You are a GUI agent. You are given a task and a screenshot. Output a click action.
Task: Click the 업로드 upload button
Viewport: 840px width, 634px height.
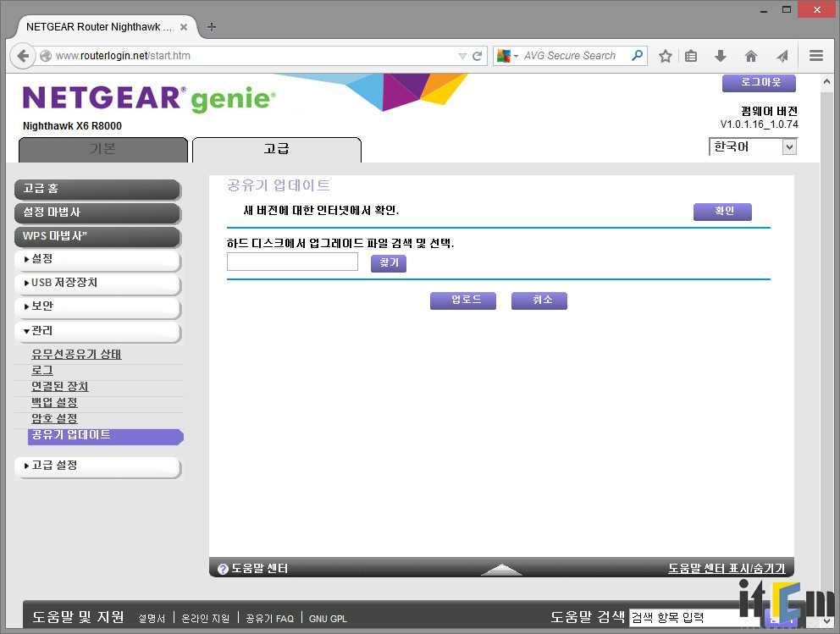coord(463,300)
